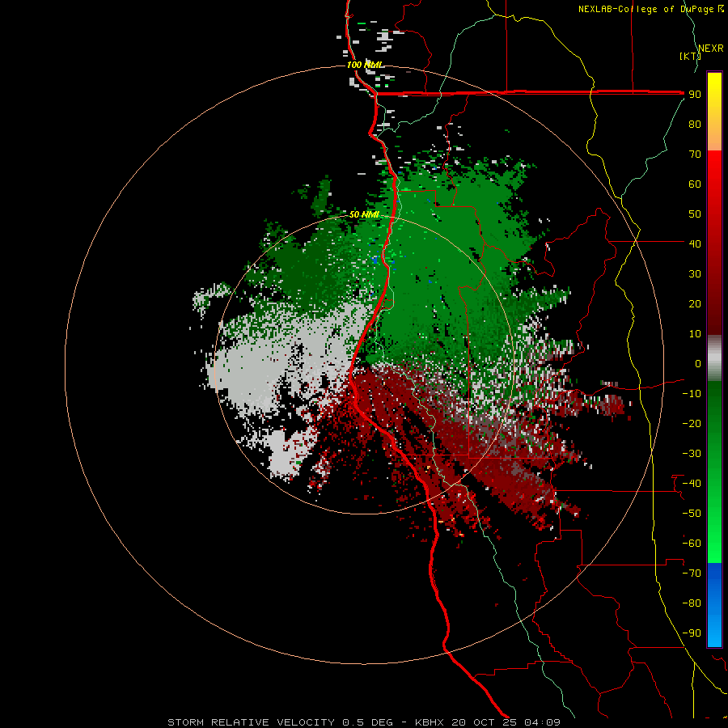Click the -80 scale value

click(x=692, y=603)
